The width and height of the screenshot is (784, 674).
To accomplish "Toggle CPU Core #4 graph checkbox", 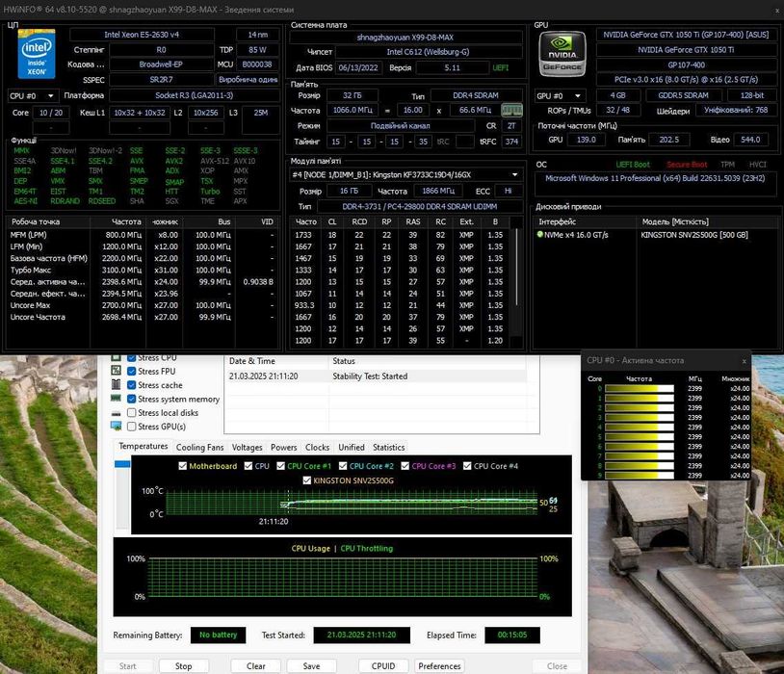I will click(467, 466).
